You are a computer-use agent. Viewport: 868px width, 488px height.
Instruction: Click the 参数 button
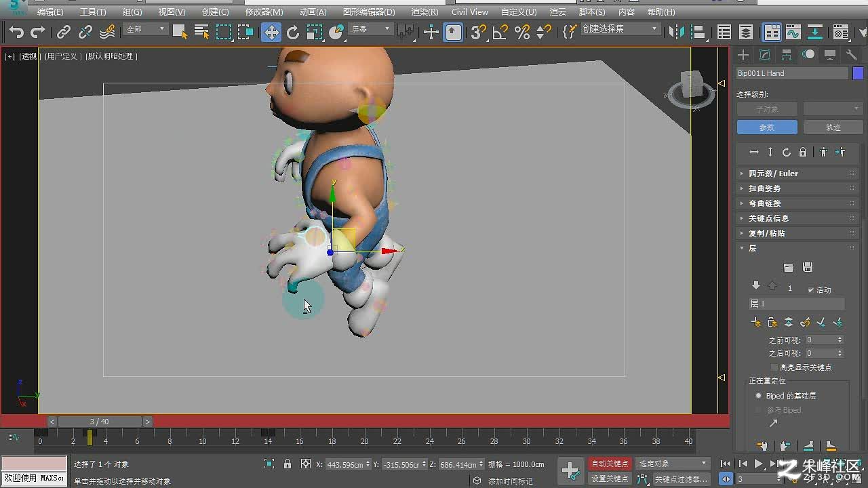(767, 127)
